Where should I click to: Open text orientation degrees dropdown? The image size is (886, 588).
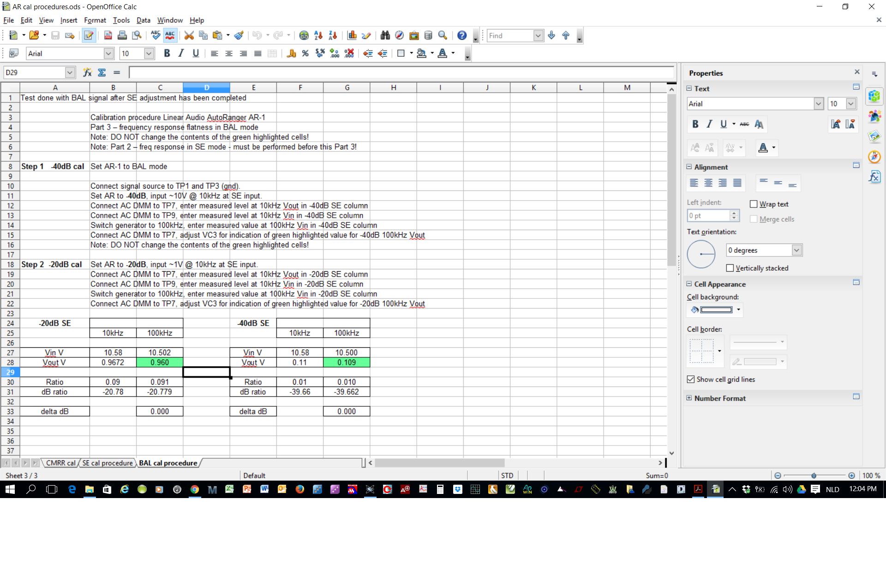pyautogui.click(x=796, y=250)
